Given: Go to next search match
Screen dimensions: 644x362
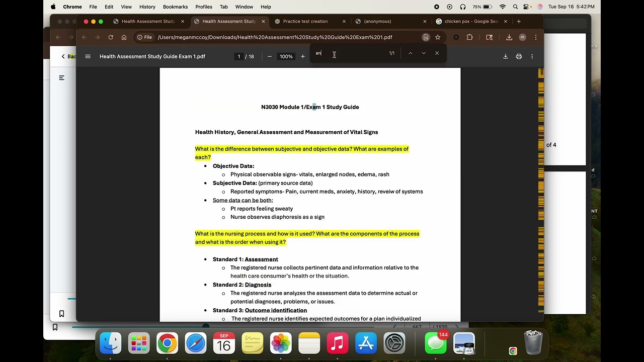Looking at the screenshot, I should coord(424,53).
